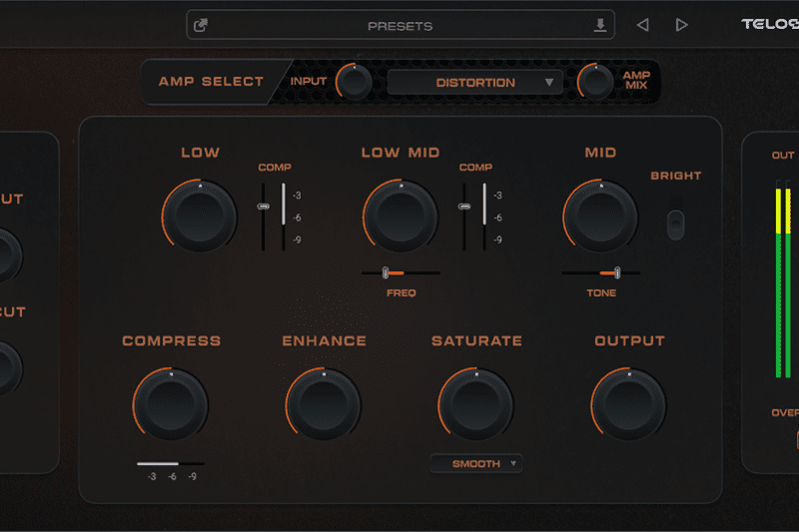Click the COMP label beside LOW knob
Screen dimensions: 799x532
pos(275,168)
